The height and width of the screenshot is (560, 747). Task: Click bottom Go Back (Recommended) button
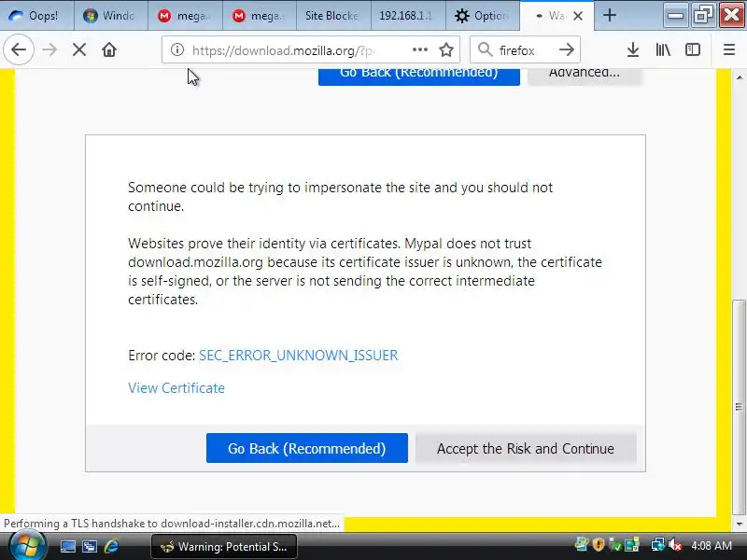click(x=307, y=448)
